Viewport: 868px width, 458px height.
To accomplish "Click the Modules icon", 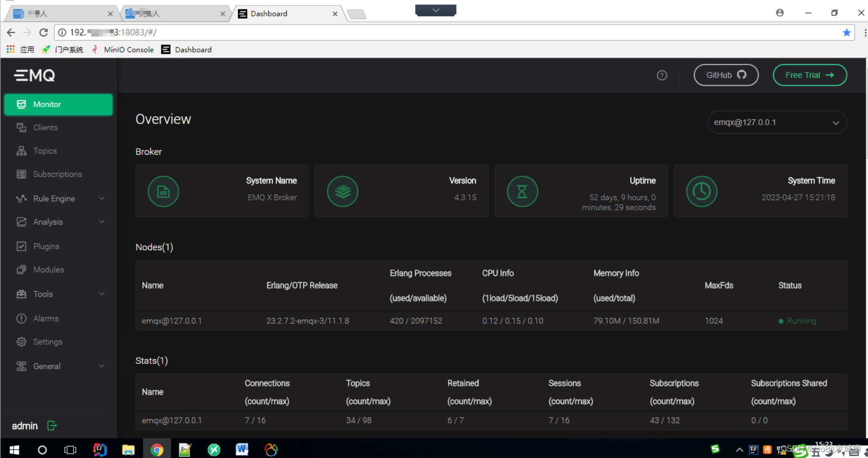I will click(21, 269).
